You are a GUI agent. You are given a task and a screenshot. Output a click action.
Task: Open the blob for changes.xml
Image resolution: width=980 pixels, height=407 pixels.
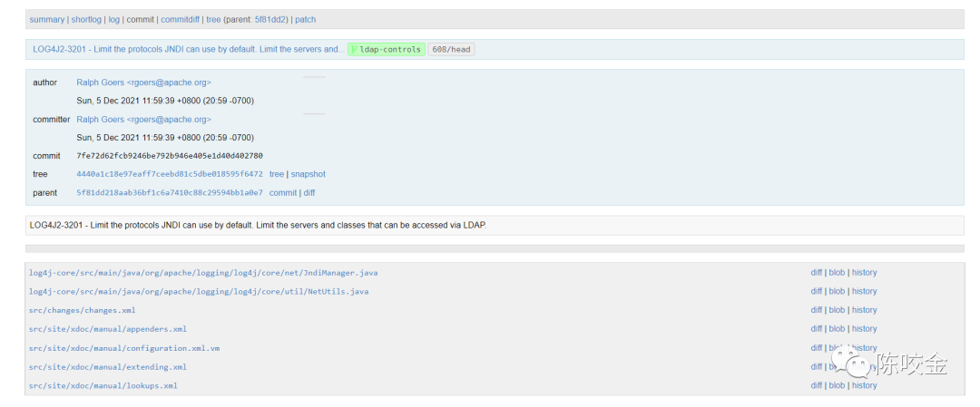[x=837, y=310]
